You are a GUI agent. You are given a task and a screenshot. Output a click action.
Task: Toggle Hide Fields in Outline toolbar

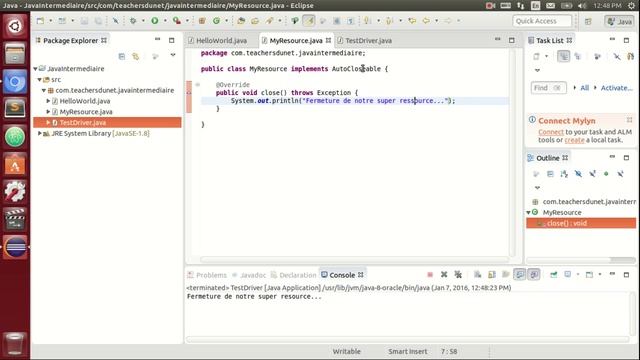click(x=578, y=174)
